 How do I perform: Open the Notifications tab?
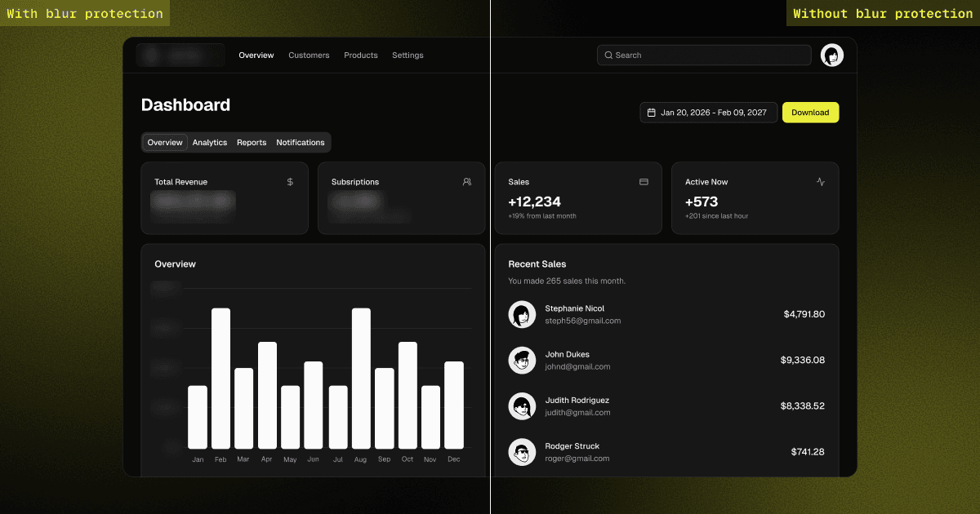301,143
